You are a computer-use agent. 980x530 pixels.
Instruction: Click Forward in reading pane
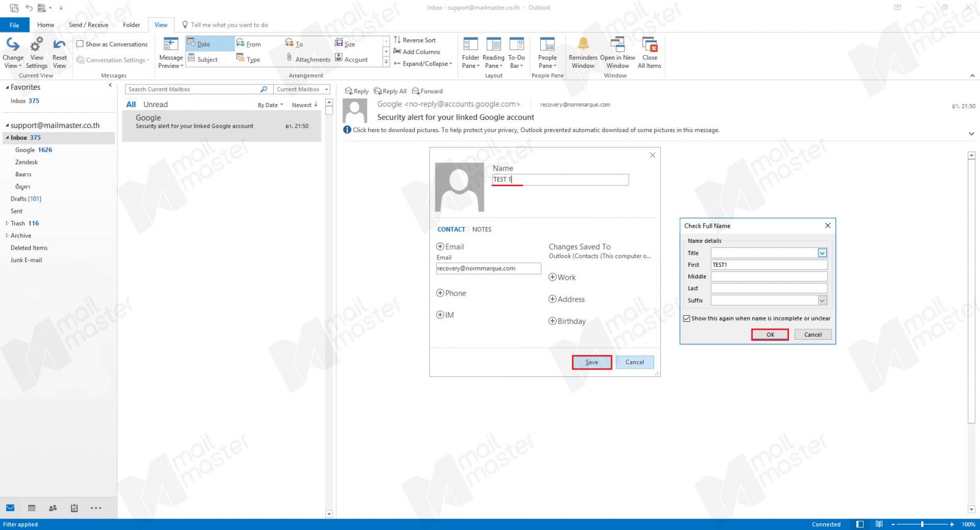[427, 91]
